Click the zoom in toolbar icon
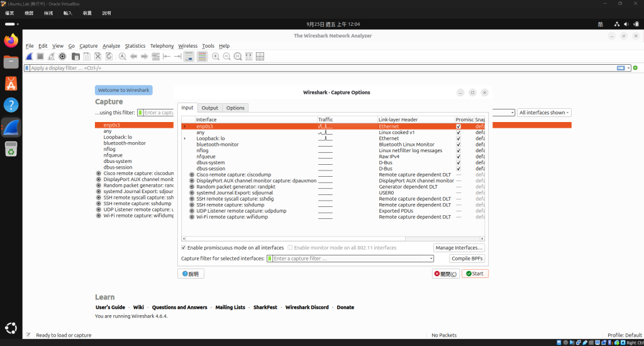Image resolution: width=644 pixels, height=346 pixels. pyautogui.click(x=216, y=57)
